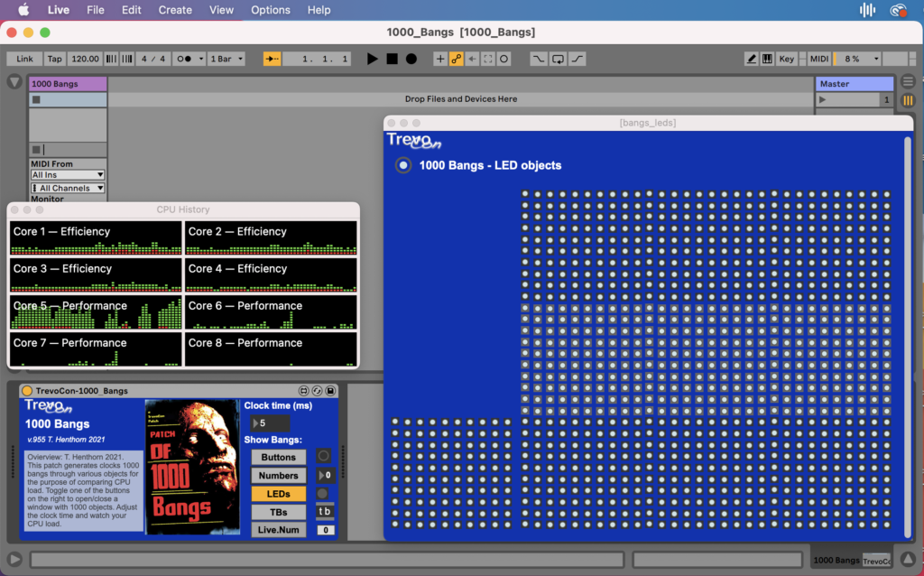924x576 pixels.
Task: Toggle the Mixer section orange icon
Action: [908, 100]
